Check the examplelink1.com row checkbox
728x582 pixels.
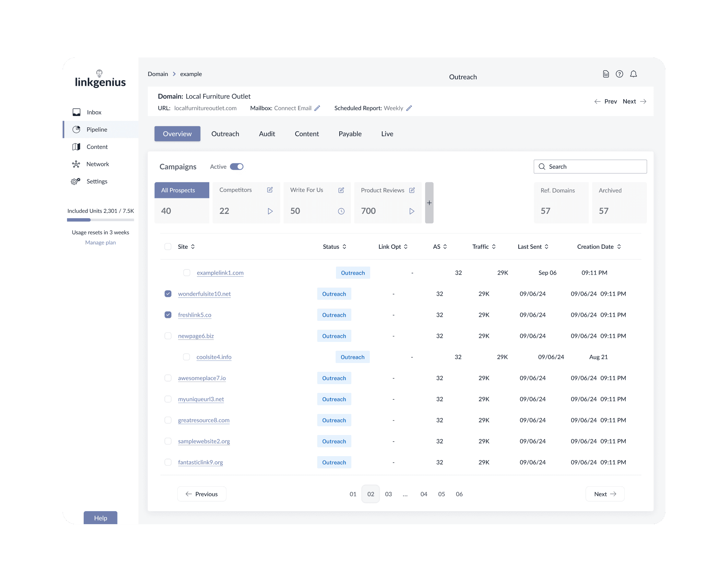tap(187, 272)
